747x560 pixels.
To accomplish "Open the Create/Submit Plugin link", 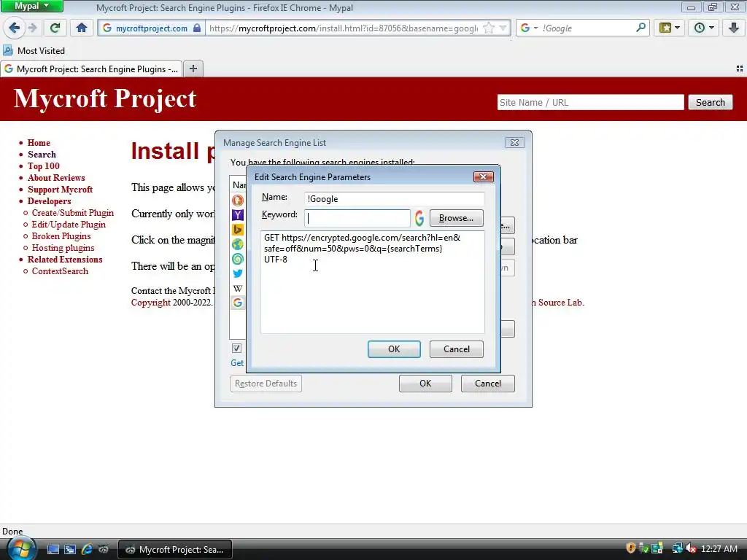I will pyautogui.click(x=72, y=213).
